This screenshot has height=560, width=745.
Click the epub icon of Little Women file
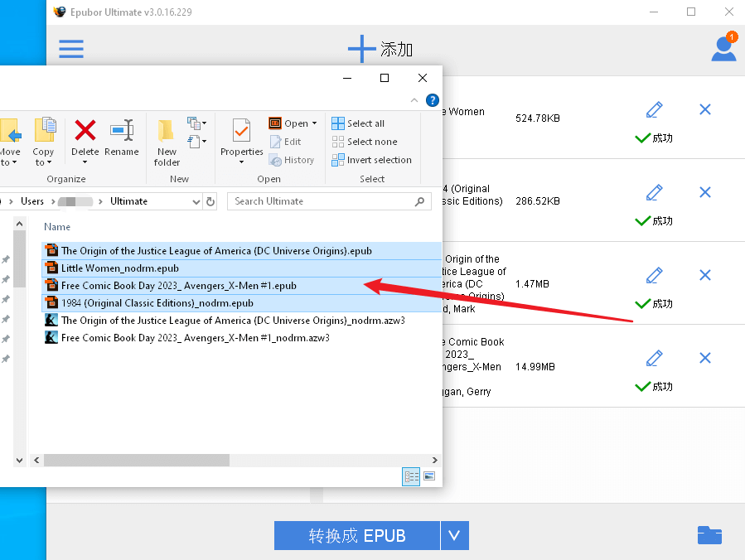tap(51, 268)
